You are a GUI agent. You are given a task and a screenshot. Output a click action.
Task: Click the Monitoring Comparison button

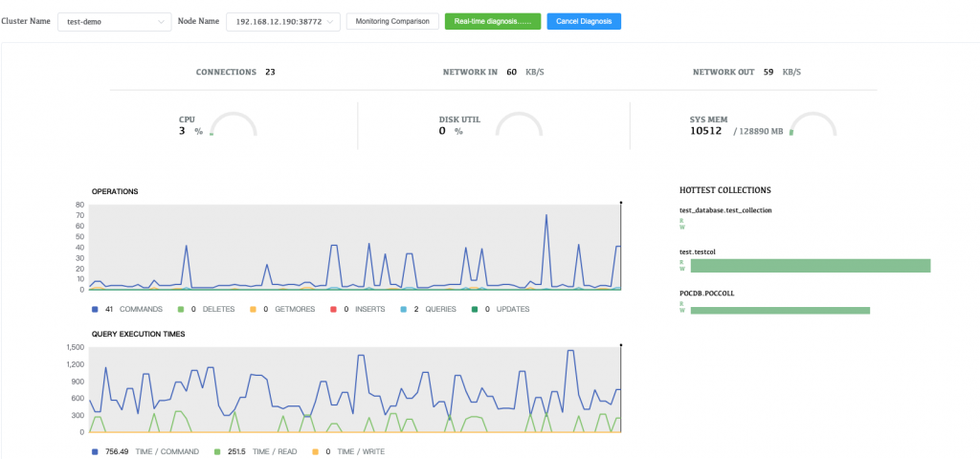392,21
